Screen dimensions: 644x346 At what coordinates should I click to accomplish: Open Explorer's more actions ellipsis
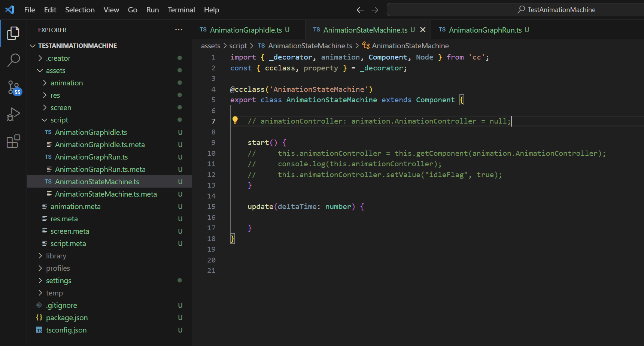(179, 30)
